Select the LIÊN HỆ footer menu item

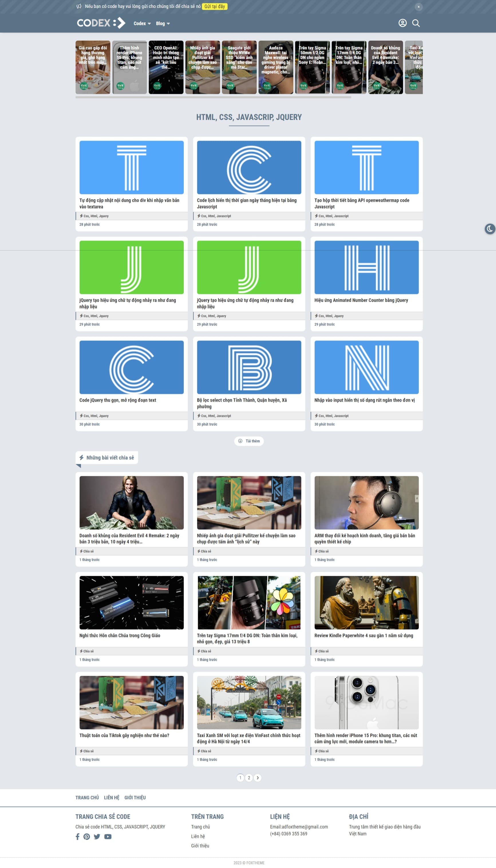[x=112, y=798]
